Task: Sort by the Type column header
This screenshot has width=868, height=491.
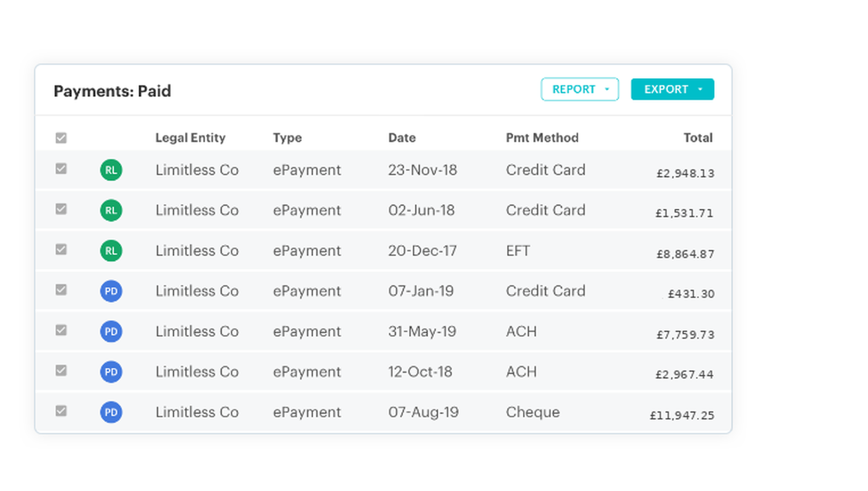Action: click(287, 138)
